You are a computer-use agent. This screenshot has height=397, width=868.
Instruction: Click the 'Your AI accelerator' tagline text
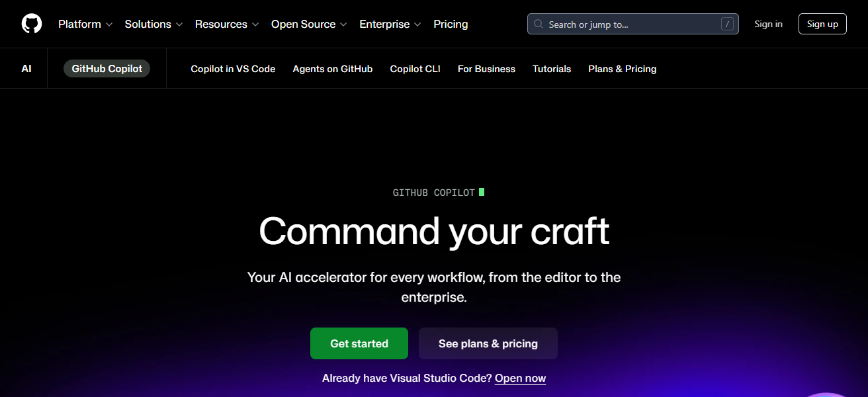(434, 287)
